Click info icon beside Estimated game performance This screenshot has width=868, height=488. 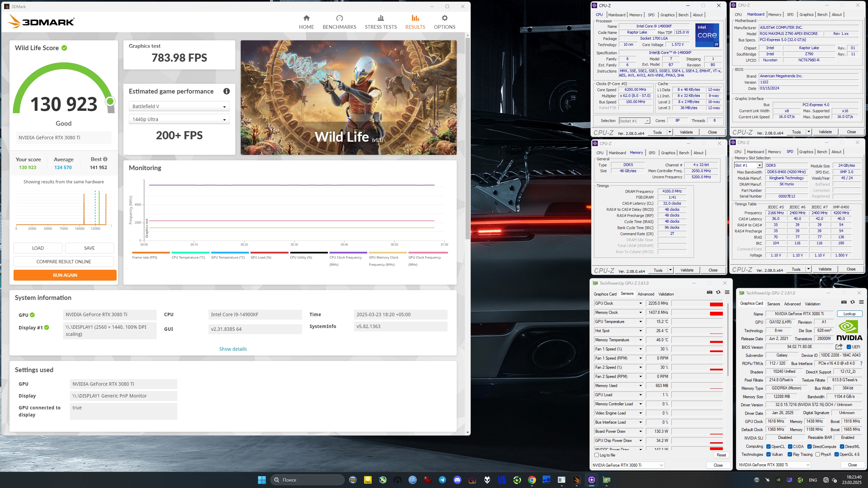(226, 91)
